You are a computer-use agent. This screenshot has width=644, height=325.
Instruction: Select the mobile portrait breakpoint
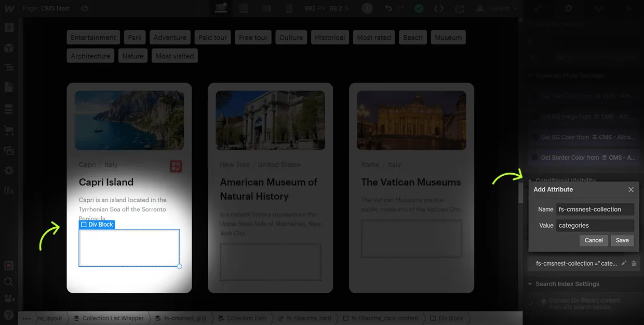(289, 8)
